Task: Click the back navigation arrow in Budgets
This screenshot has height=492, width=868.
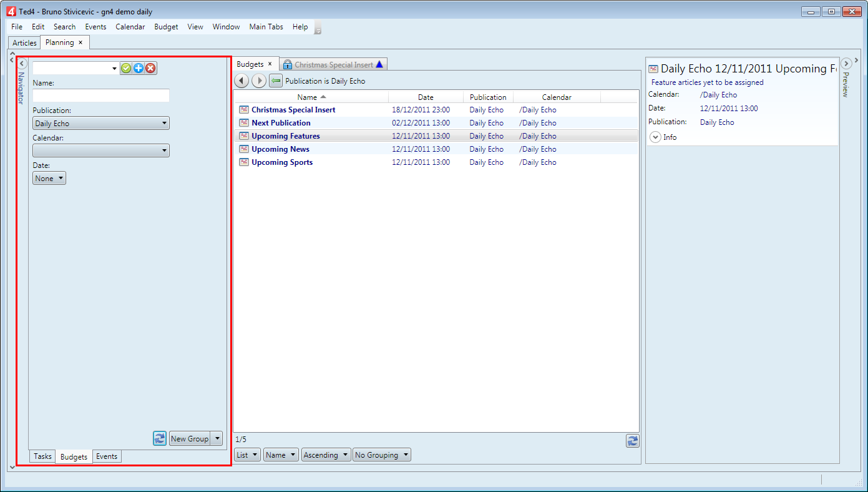Action: point(241,81)
